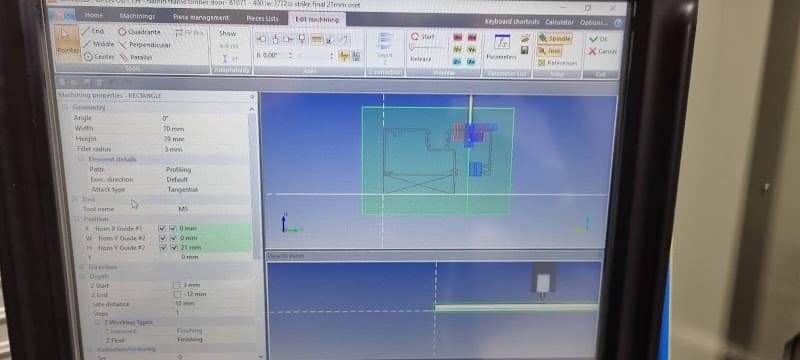Click the Attack type value Tangential
The height and width of the screenshot is (360, 800).
182,189
